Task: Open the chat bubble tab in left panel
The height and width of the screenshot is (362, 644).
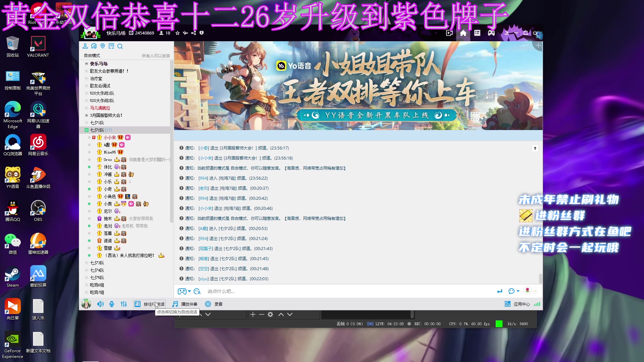Action: 94,46
